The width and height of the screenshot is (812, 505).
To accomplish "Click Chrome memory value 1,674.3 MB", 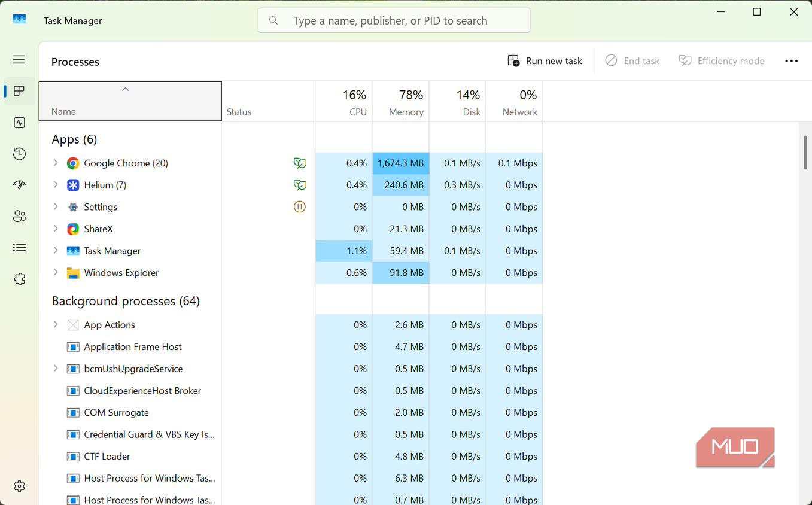I will coord(400,163).
